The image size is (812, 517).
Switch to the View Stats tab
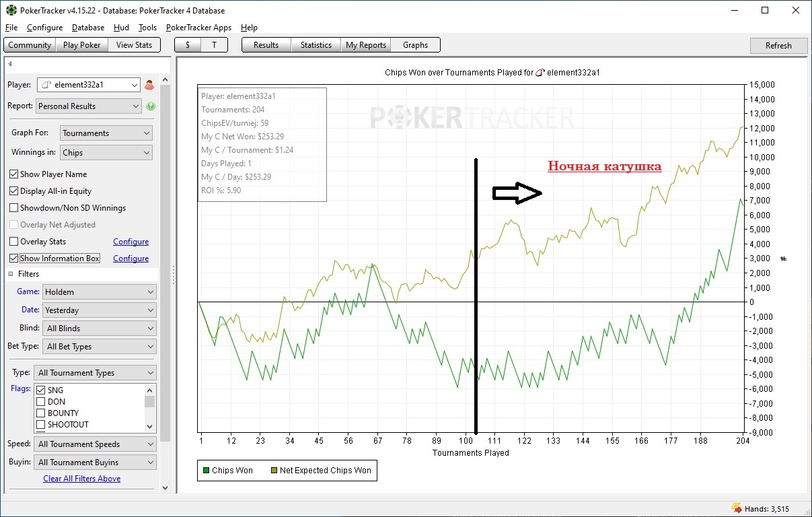135,45
